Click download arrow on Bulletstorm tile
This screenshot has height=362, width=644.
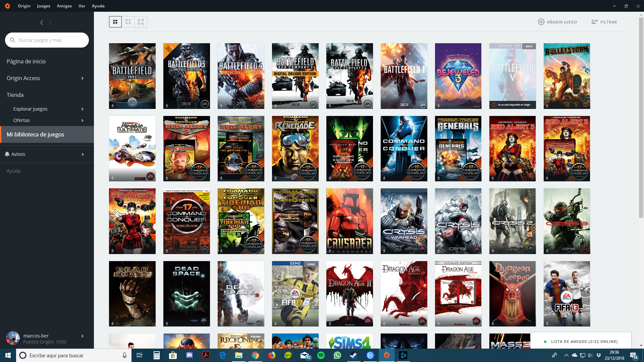547,105
